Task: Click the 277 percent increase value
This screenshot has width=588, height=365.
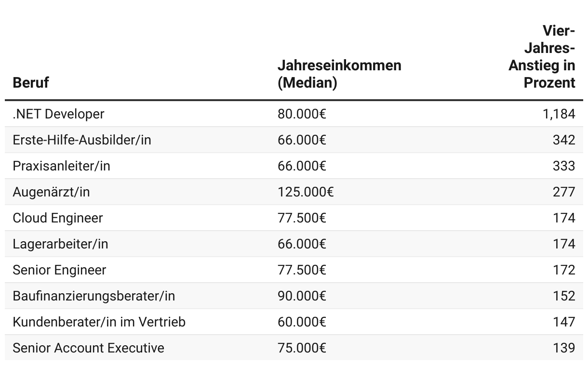Action: (x=564, y=192)
